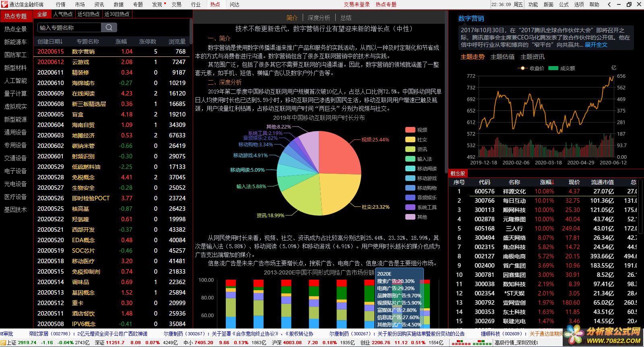
Task: Switch to 近30日热点 tab
Action: pyautogui.click(x=117, y=14)
